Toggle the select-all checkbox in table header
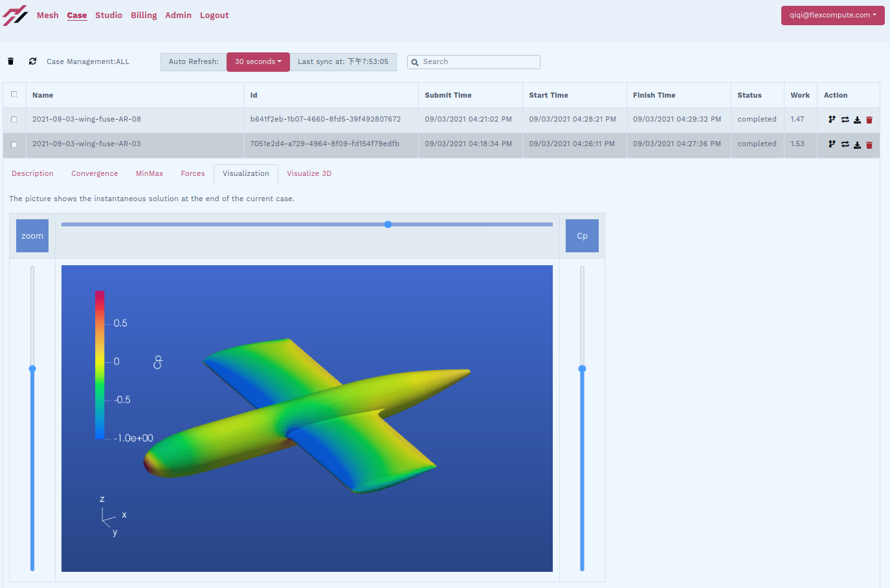 click(14, 94)
